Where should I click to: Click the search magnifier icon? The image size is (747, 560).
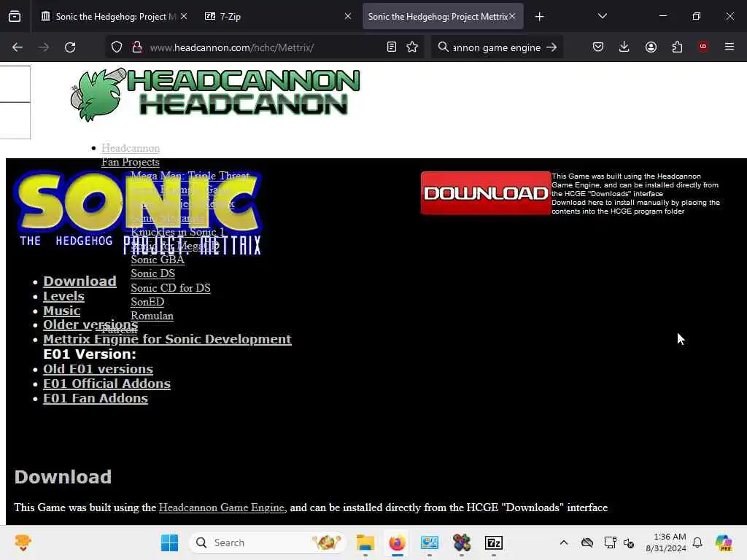tap(443, 47)
